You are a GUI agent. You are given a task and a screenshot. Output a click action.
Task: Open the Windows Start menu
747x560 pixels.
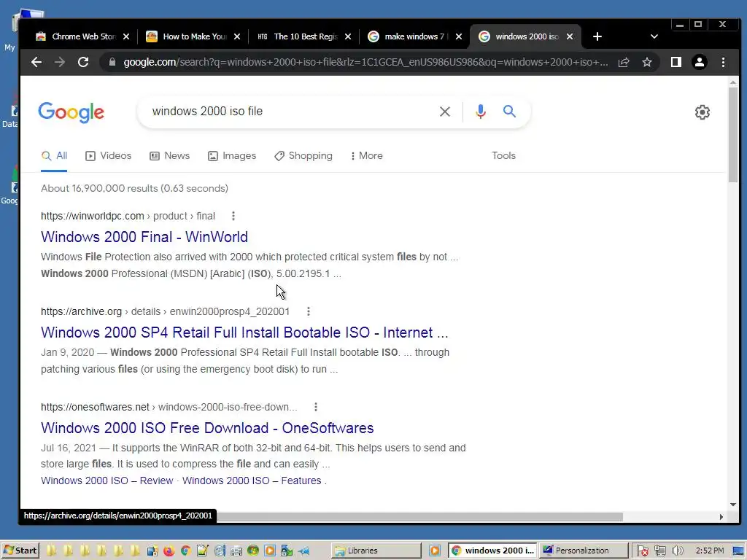point(20,551)
